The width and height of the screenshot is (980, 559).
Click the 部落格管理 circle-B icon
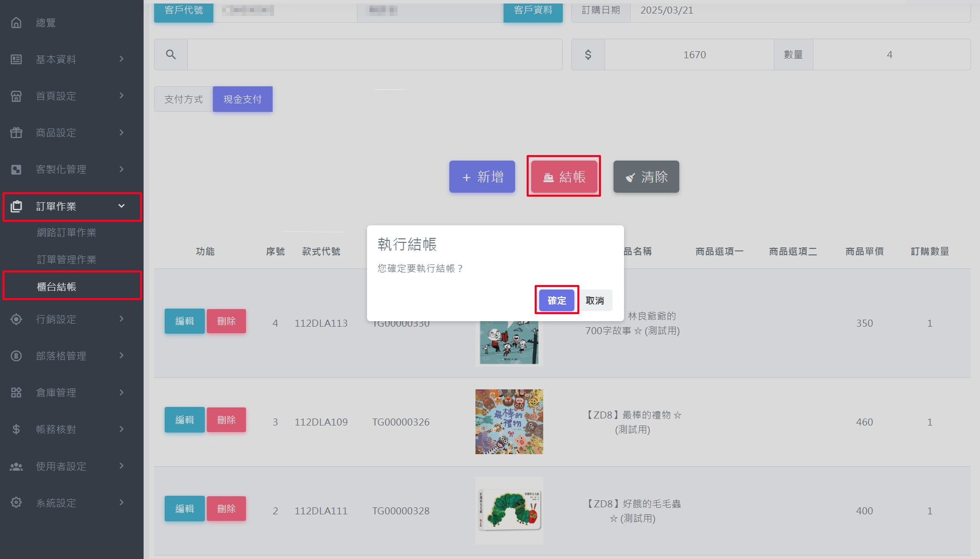pyautogui.click(x=16, y=356)
